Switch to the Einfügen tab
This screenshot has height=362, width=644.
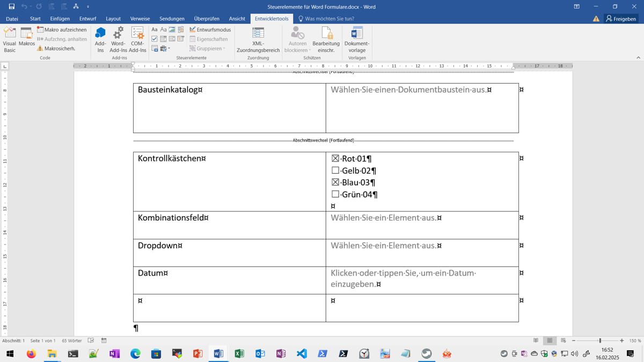click(x=60, y=19)
